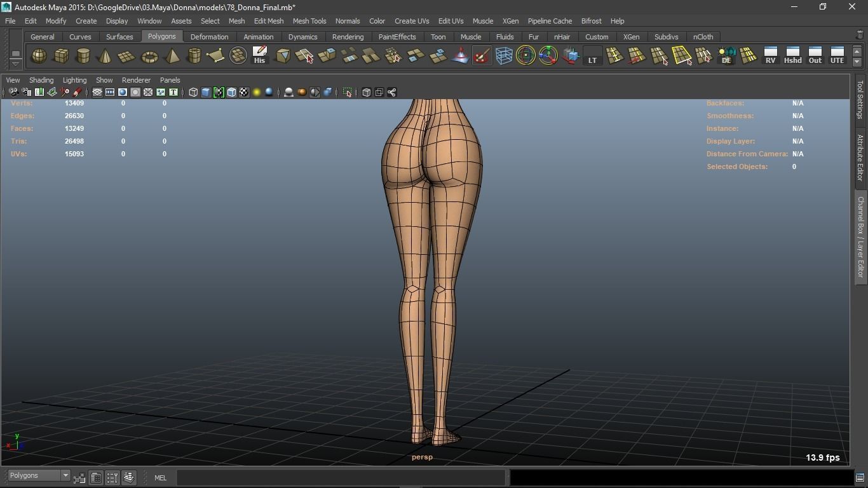This screenshot has width=868, height=488.
Task: Toggle use all lights yellow bulb
Action: click(x=257, y=93)
